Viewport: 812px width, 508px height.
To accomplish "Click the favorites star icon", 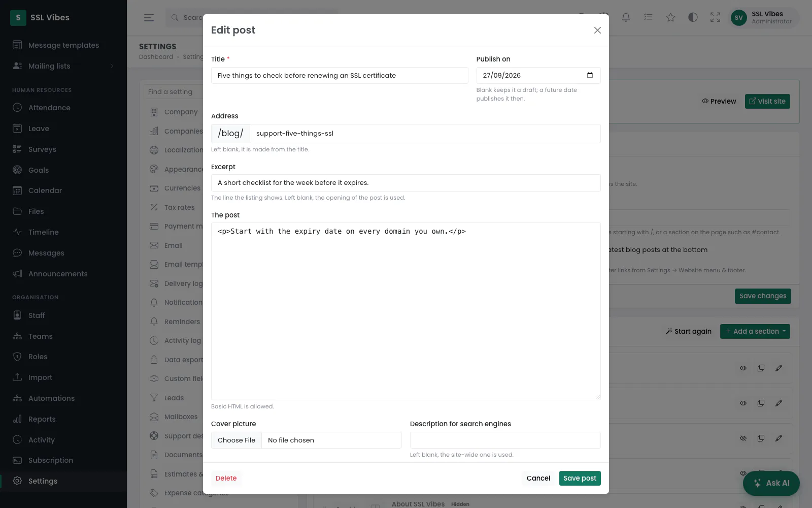I will [x=670, y=17].
